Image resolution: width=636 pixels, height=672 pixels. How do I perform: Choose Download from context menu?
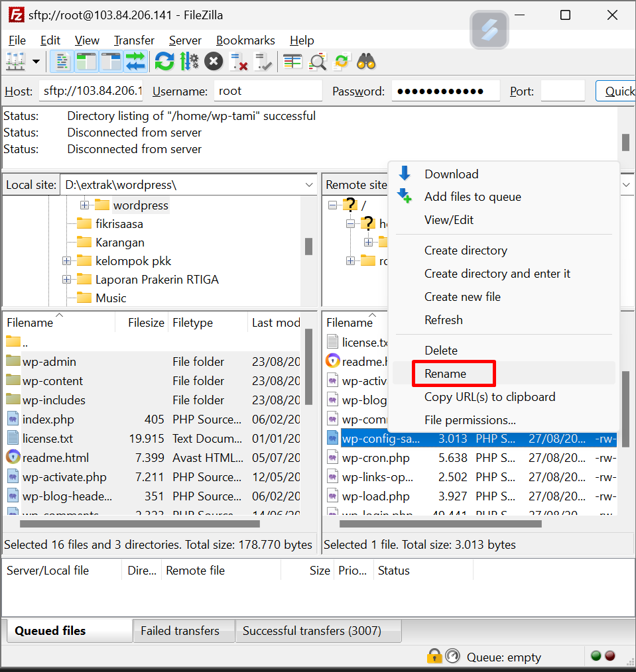pyautogui.click(x=451, y=174)
